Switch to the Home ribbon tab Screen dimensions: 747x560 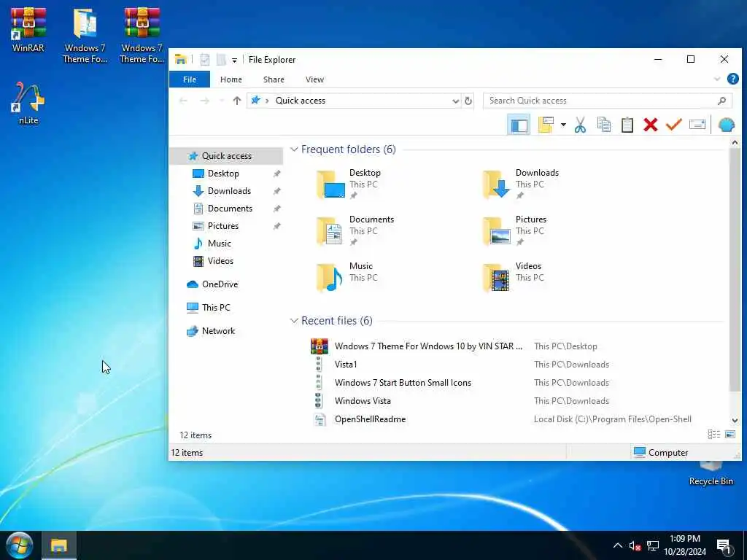coord(231,79)
